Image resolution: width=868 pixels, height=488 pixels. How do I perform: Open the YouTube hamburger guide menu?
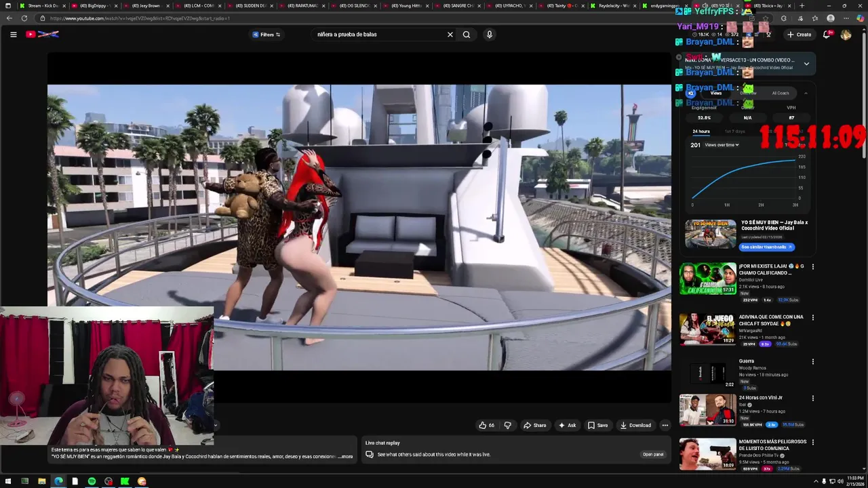tap(13, 35)
